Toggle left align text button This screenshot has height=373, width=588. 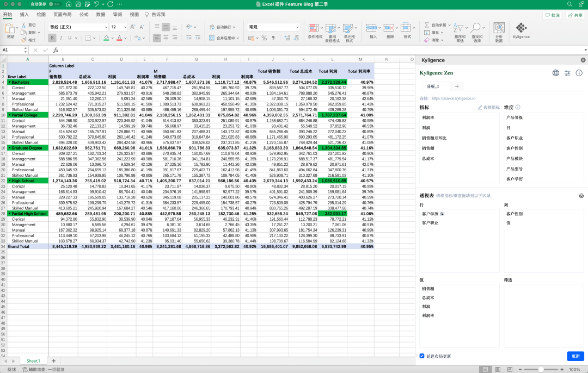(157, 38)
